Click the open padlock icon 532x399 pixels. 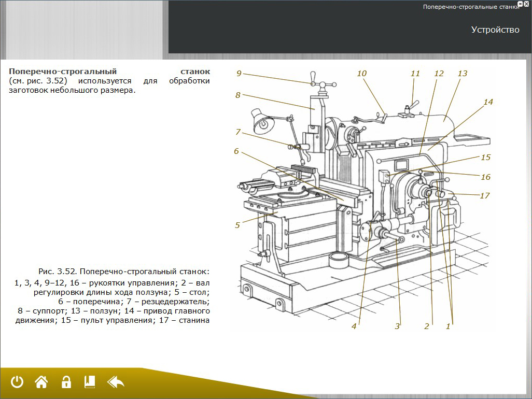tap(66, 382)
